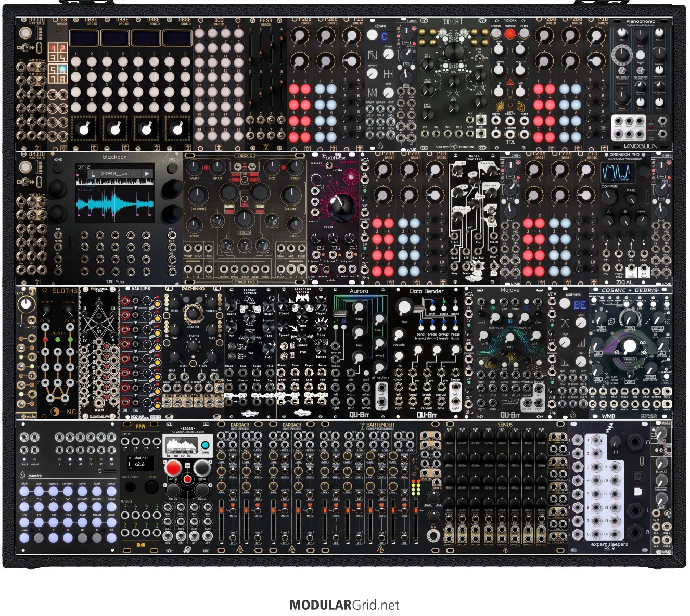This screenshot has width=690, height=616.
Task: Push the lit red FLANGER button on MODFX
Action: tap(510, 34)
